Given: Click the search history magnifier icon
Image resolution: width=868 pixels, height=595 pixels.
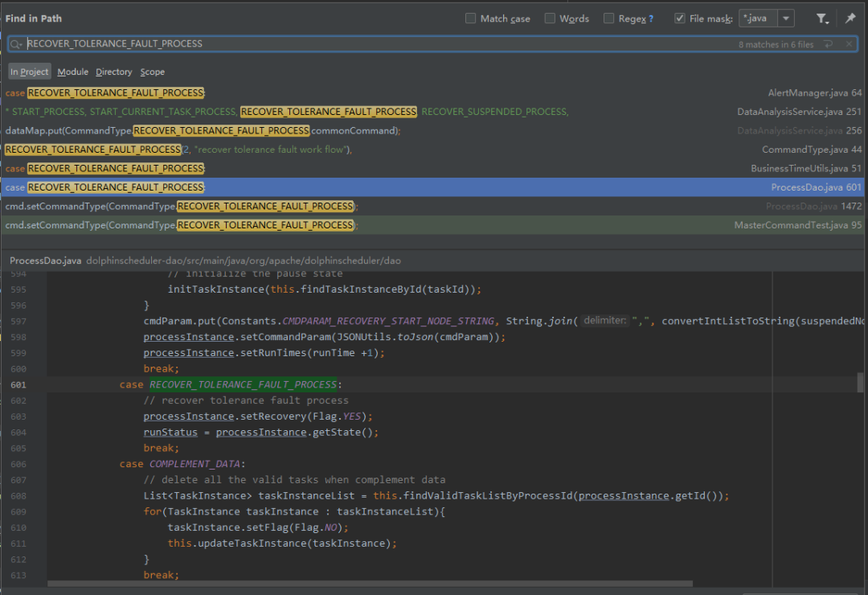Looking at the screenshot, I should click(x=17, y=44).
